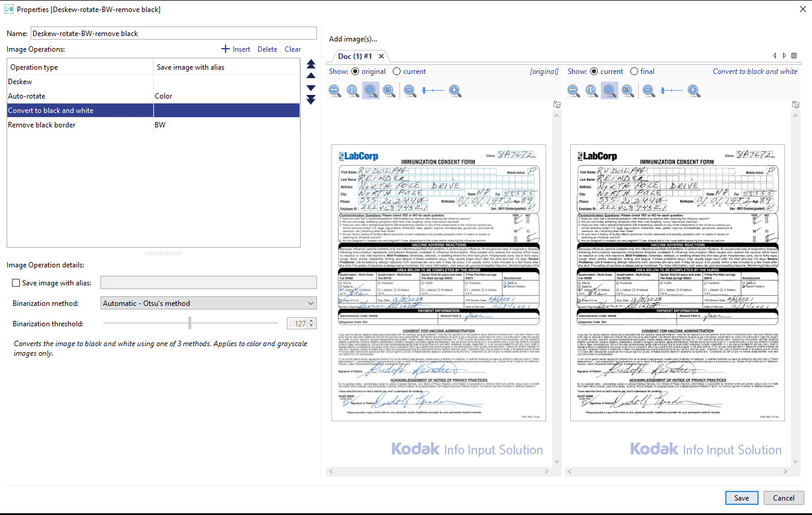Switch to the Doc (1) #1 tab
Screen dimensions: 812x515
355,56
